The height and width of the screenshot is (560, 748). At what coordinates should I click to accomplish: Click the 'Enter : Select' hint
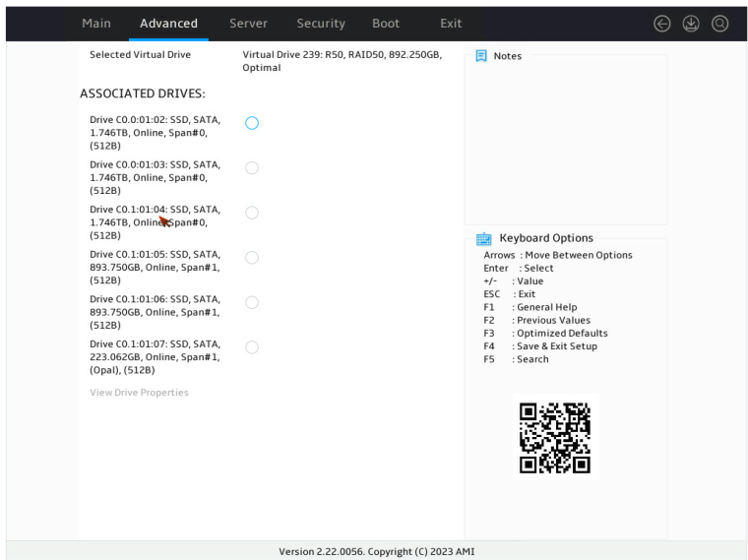point(518,268)
